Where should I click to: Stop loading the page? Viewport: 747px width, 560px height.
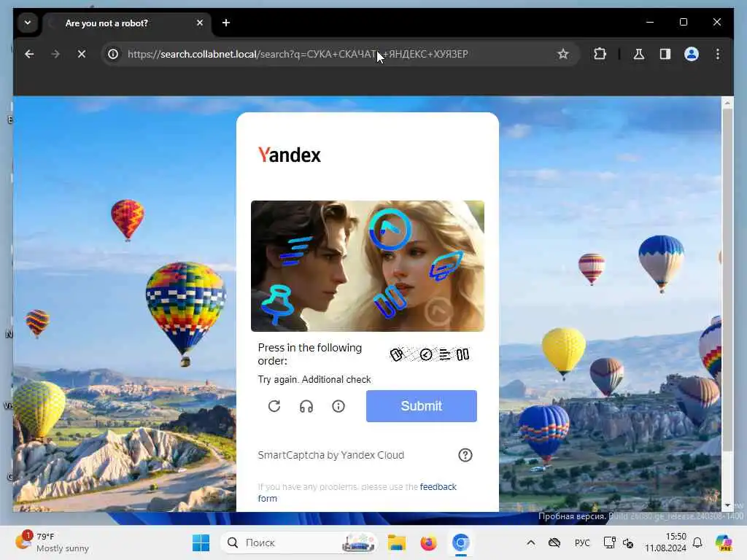point(82,54)
